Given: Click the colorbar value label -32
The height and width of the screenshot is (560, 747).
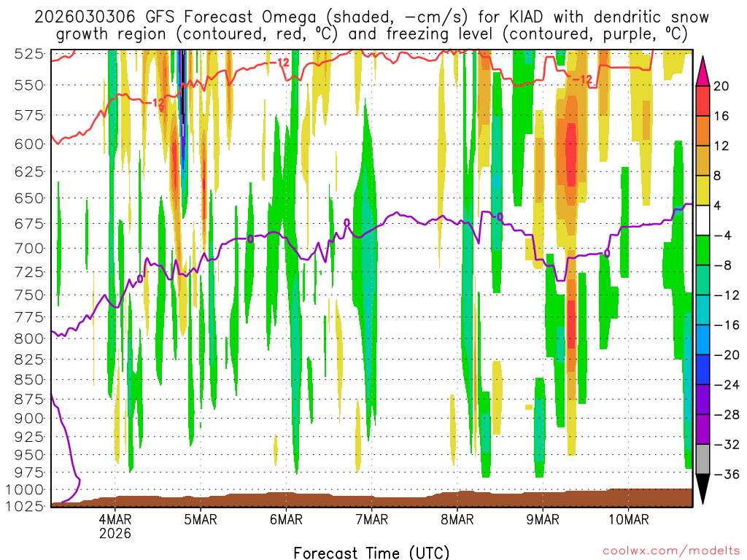Looking at the screenshot, I should coord(727,445).
